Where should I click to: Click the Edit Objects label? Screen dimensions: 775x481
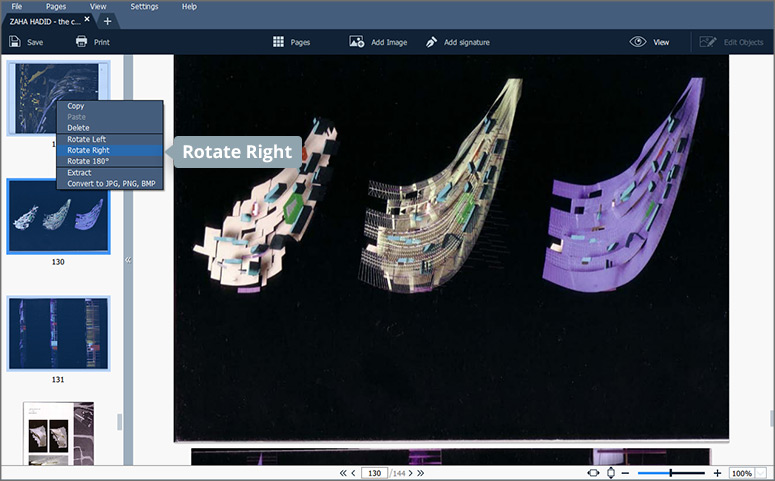(x=743, y=43)
